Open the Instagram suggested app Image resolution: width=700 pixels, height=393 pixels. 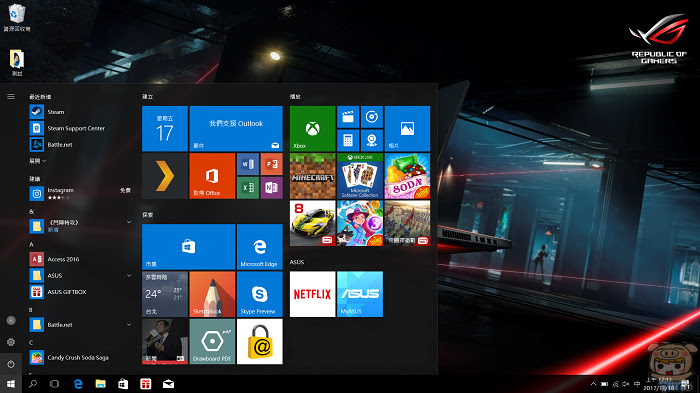(80, 193)
